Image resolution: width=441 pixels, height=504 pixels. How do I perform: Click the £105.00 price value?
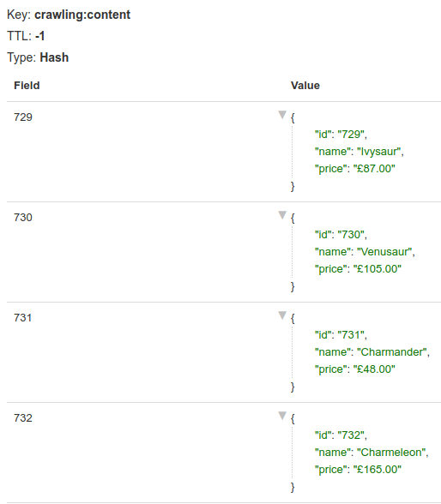pos(378,269)
